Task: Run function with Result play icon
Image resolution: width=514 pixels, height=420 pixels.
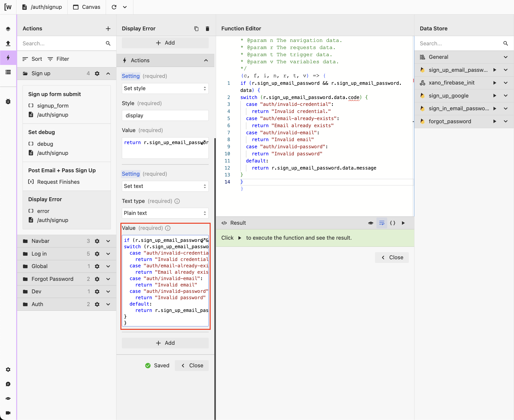Action: pyautogui.click(x=403, y=223)
